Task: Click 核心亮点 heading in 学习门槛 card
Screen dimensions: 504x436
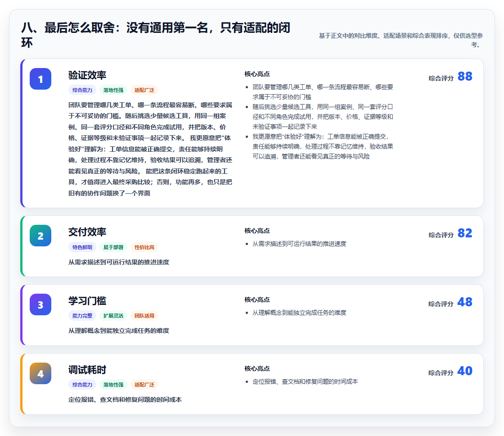Action: pyautogui.click(x=257, y=300)
